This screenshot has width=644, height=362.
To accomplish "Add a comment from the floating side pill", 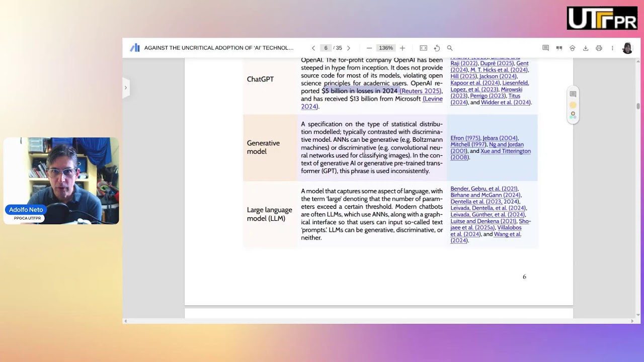I will 573,94.
